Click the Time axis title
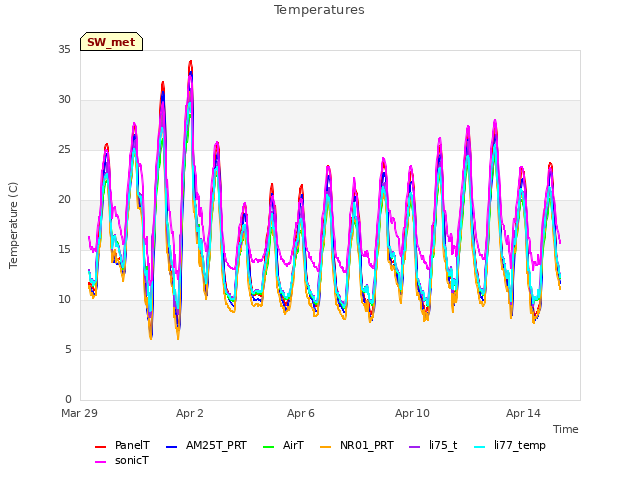 tap(566, 429)
